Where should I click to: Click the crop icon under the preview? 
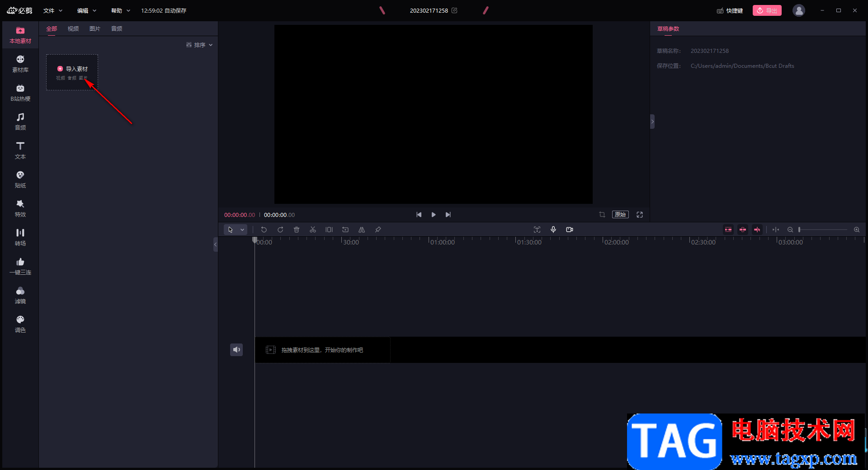pos(602,215)
